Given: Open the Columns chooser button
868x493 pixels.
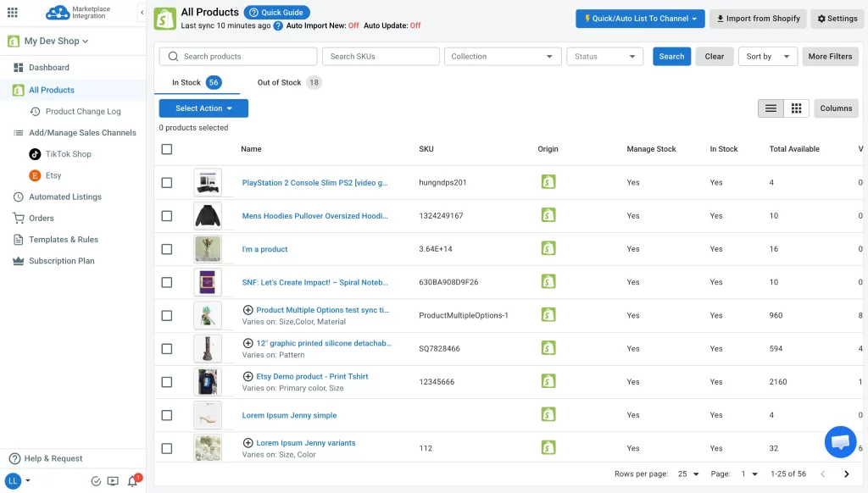Looking at the screenshot, I should pos(836,108).
